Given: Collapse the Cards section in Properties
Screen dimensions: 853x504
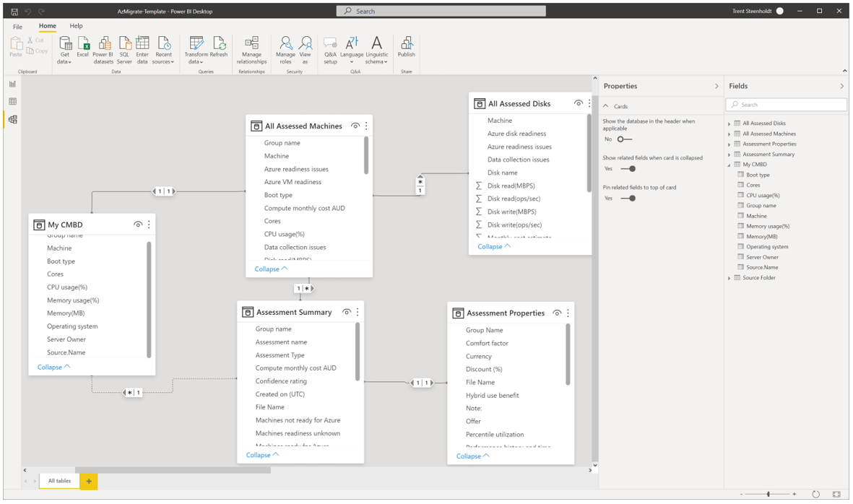Looking at the screenshot, I should point(606,107).
